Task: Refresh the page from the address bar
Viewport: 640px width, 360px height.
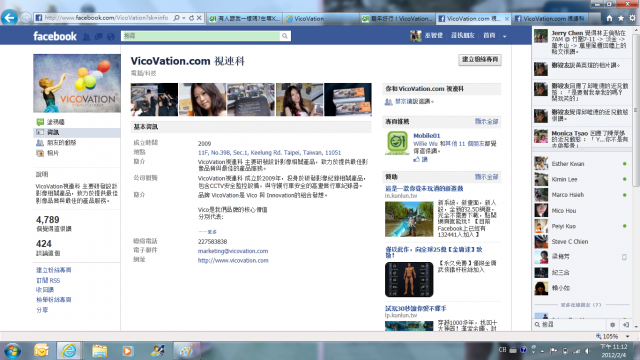Action: (x=191, y=18)
